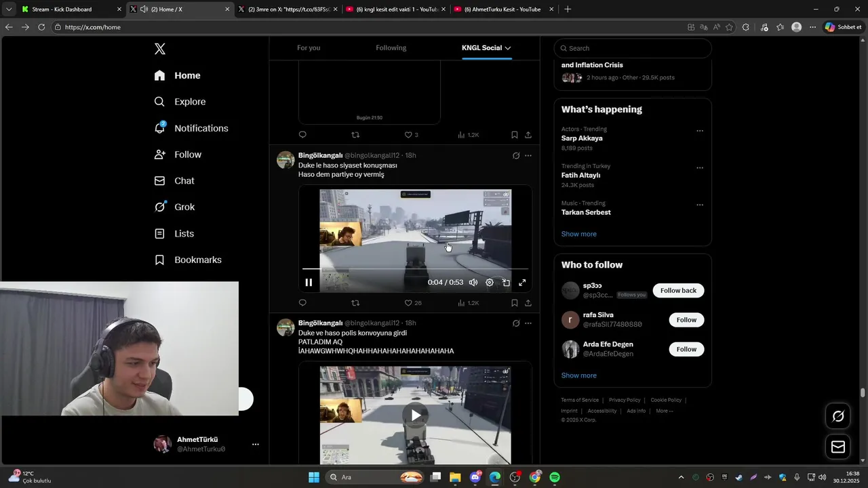This screenshot has width=868, height=488.
Task: Bookmark the post with 3 likes
Action: (515, 135)
